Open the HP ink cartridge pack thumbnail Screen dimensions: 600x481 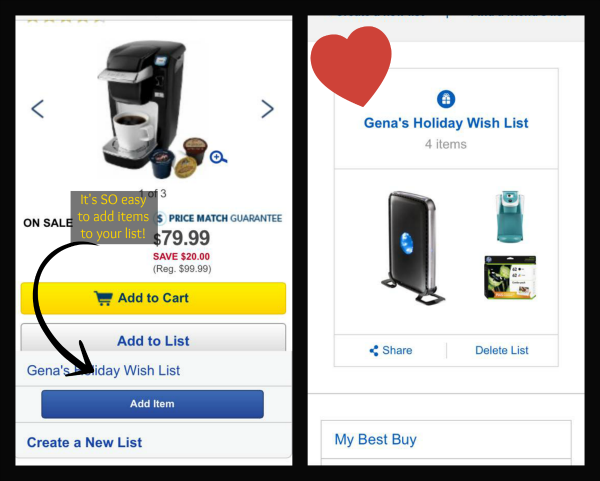510,277
